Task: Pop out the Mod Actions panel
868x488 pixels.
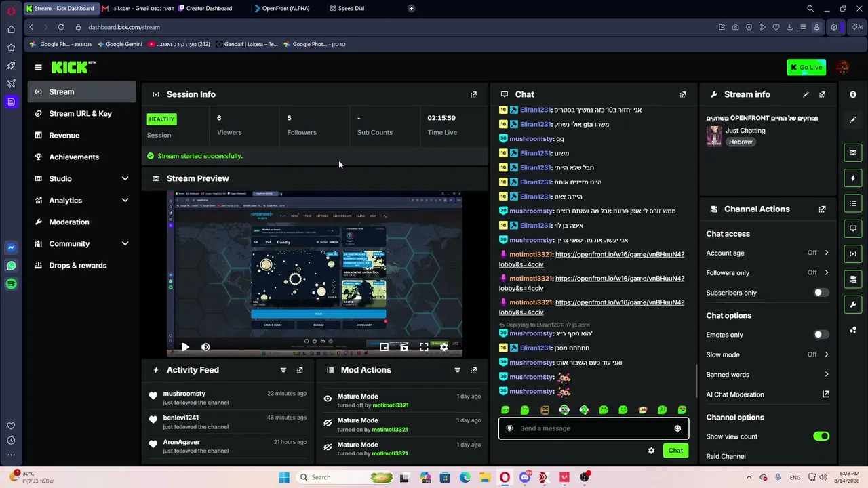Action: pos(473,370)
